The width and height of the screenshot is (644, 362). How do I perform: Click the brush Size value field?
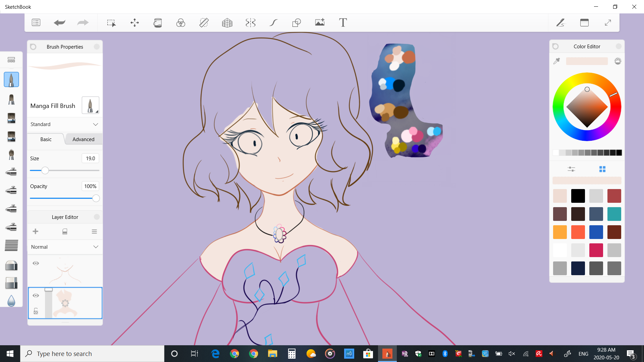point(91,158)
